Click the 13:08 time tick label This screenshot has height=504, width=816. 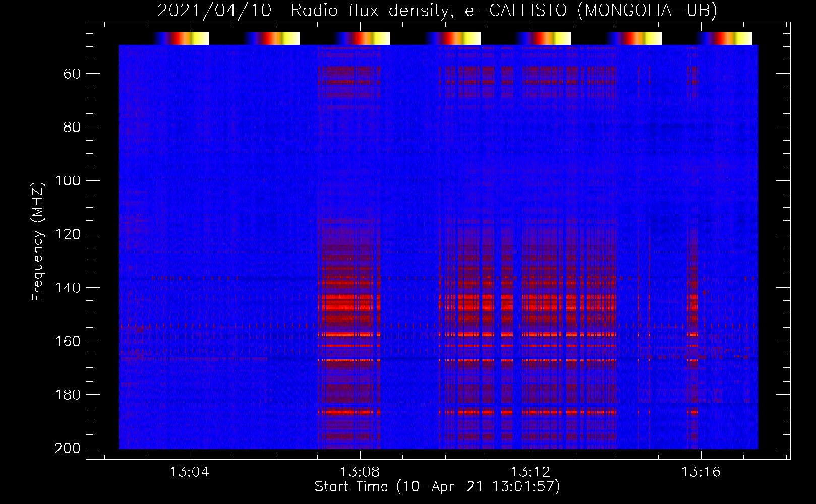pos(360,472)
